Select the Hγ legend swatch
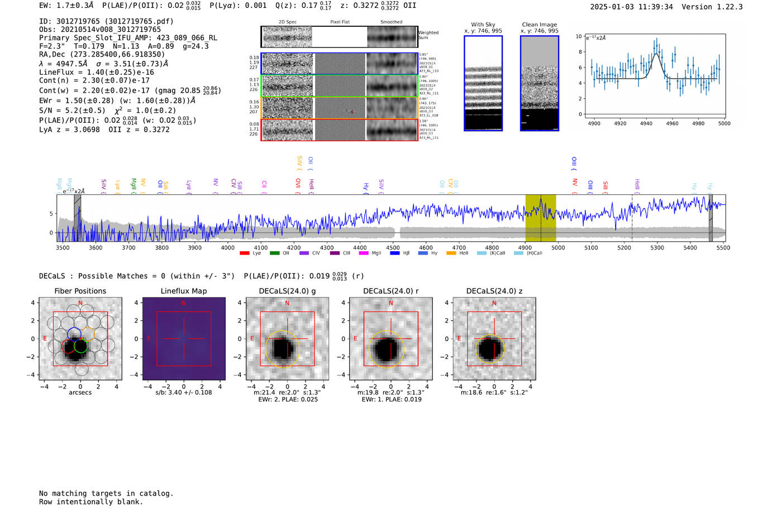Image resolution: width=782 pixels, height=532 pixels. pos(423,253)
